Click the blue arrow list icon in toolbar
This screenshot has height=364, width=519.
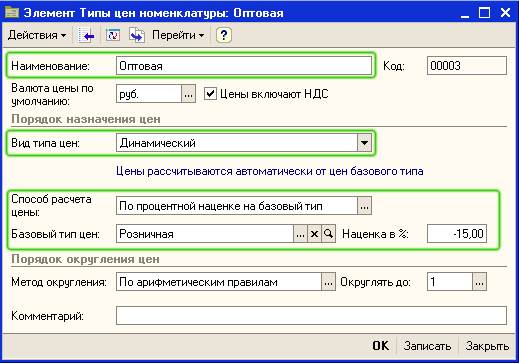pos(87,35)
